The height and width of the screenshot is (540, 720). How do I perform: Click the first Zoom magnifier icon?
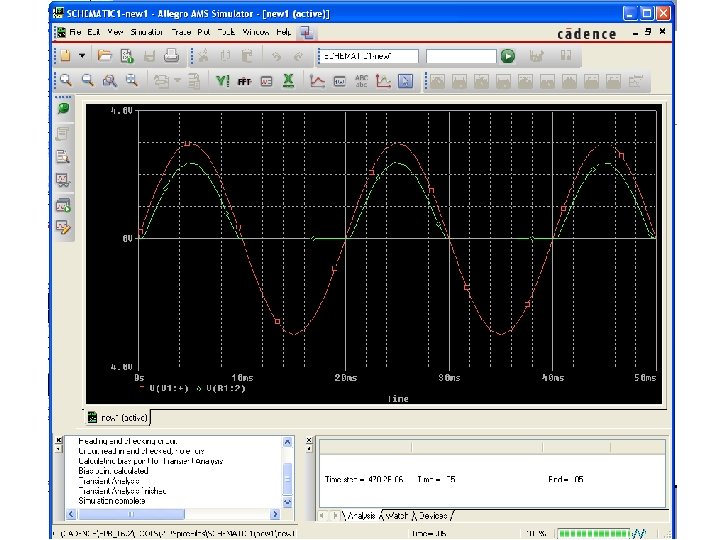point(65,81)
